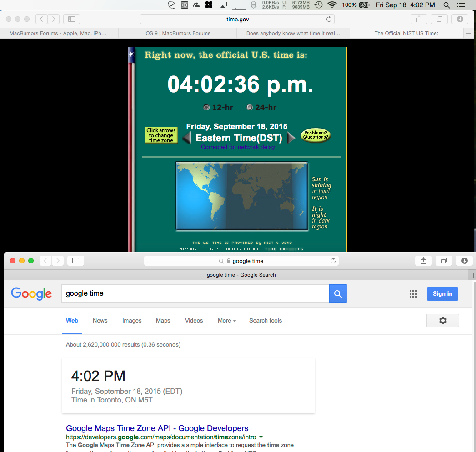The height and width of the screenshot is (452, 476).
Task: Open new tab in Google Safari window
Action: pos(472,275)
